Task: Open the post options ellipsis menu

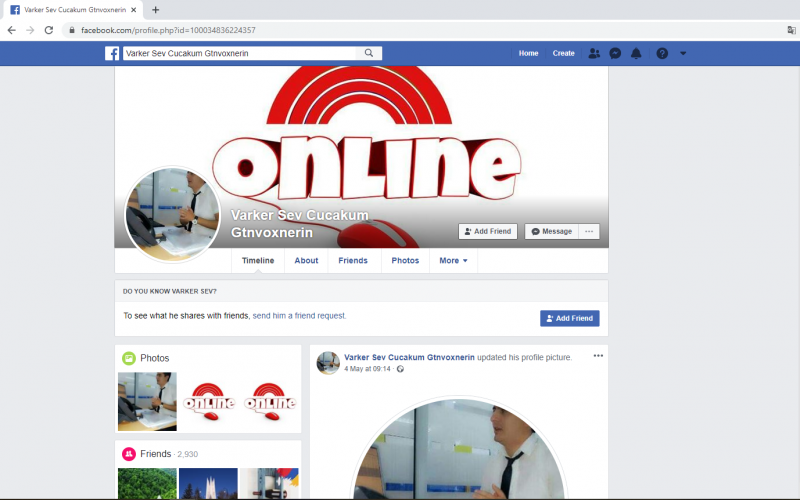Action: point(598,355)
